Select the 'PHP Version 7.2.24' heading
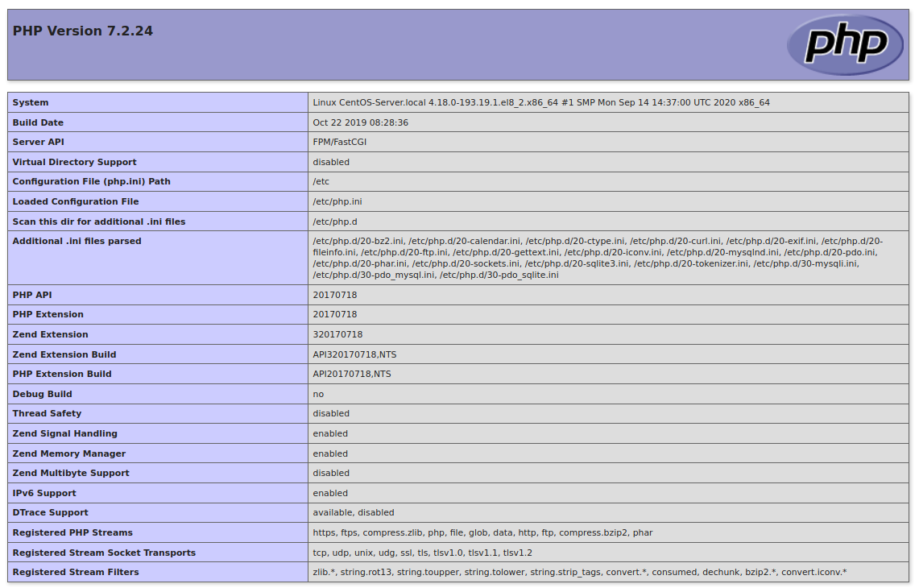The image size is (919, 588). click(83, 31)
